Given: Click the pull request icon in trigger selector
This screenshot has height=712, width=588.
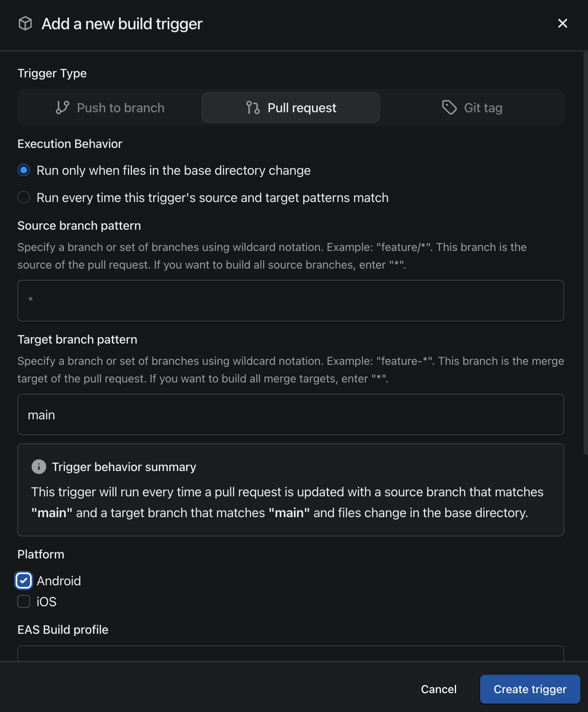Looking at the screenshot, I should (252, 107).
